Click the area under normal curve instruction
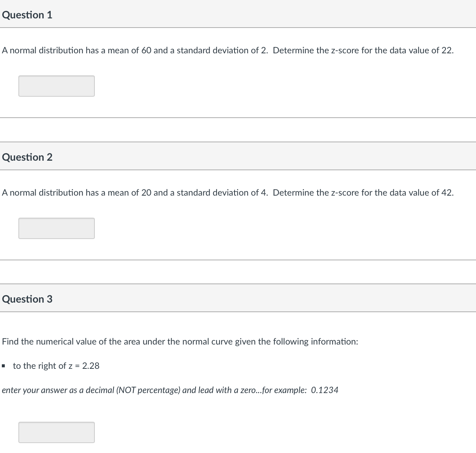 (179, 341)
